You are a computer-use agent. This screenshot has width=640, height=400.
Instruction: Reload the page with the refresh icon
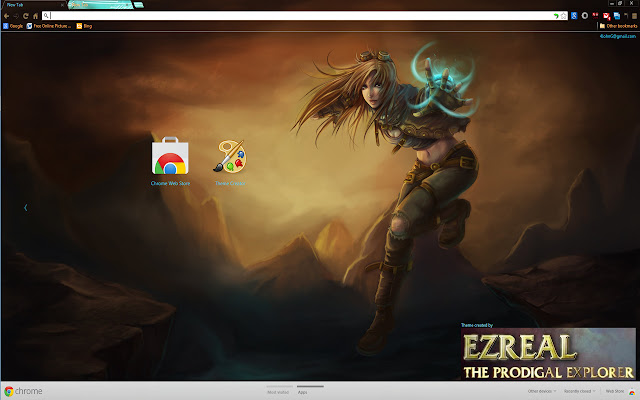pyautogui.click(x=26, y=16)
